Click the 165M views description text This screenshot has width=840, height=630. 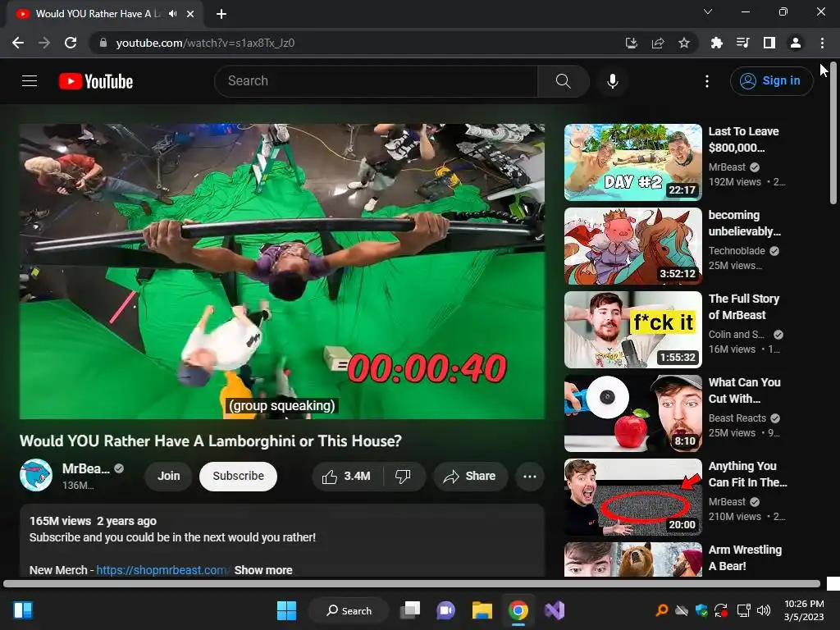pos(60,521)
